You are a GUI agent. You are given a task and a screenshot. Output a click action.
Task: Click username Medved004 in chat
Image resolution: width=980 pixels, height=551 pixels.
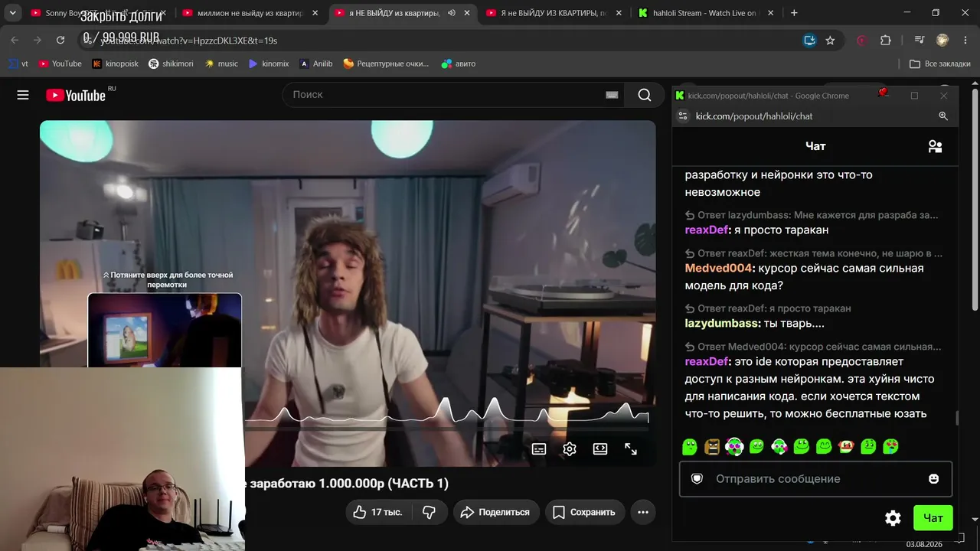point(718,269)
